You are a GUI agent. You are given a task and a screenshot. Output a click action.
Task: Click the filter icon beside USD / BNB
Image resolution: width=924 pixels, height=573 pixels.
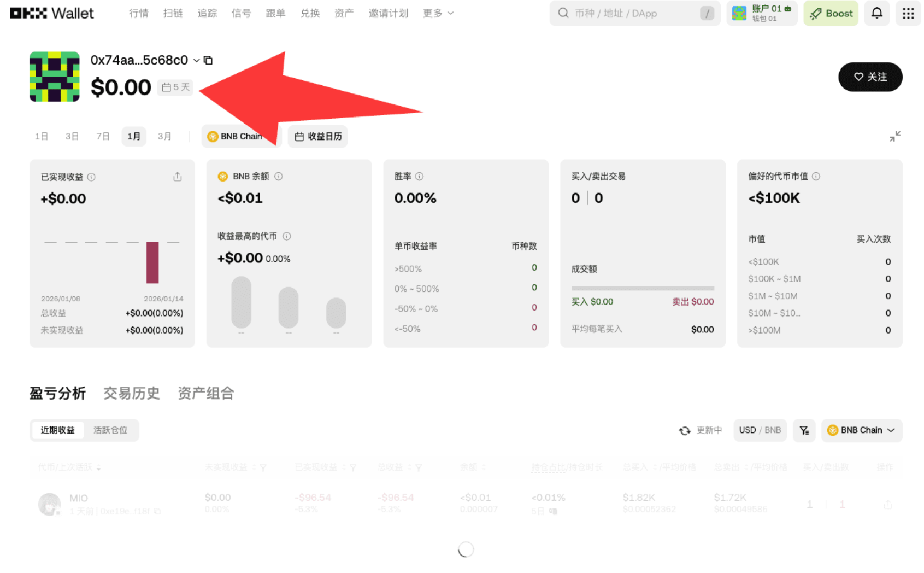[804, 430]
